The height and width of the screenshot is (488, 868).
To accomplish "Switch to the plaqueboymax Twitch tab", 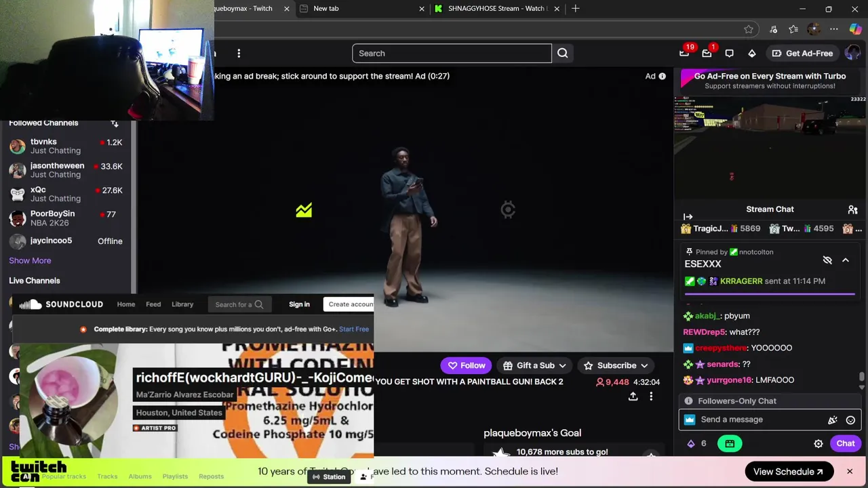I will (x=252, y=8).
